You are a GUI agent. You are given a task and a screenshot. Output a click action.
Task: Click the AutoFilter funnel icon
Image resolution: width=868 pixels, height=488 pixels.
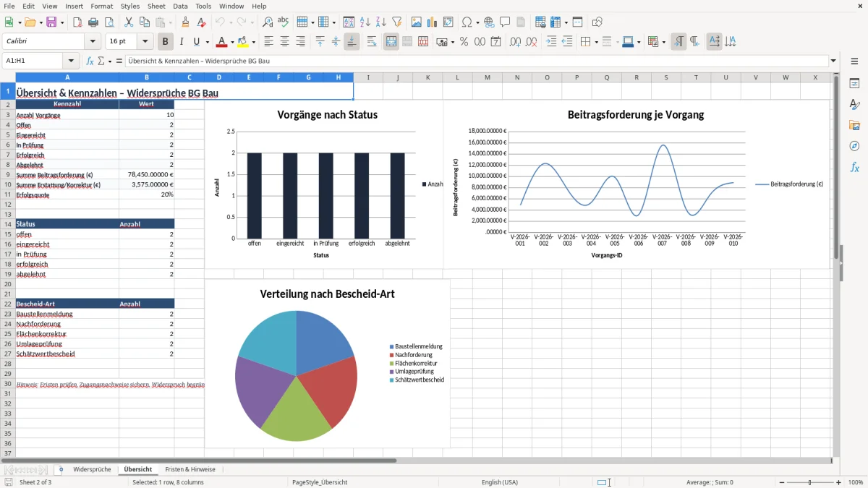[x=396, y=22]
